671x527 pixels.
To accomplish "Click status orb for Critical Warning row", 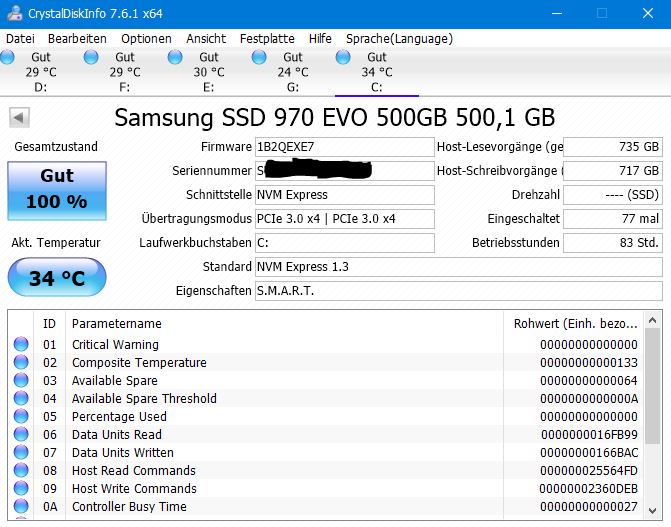I will (x=21, y=344).
